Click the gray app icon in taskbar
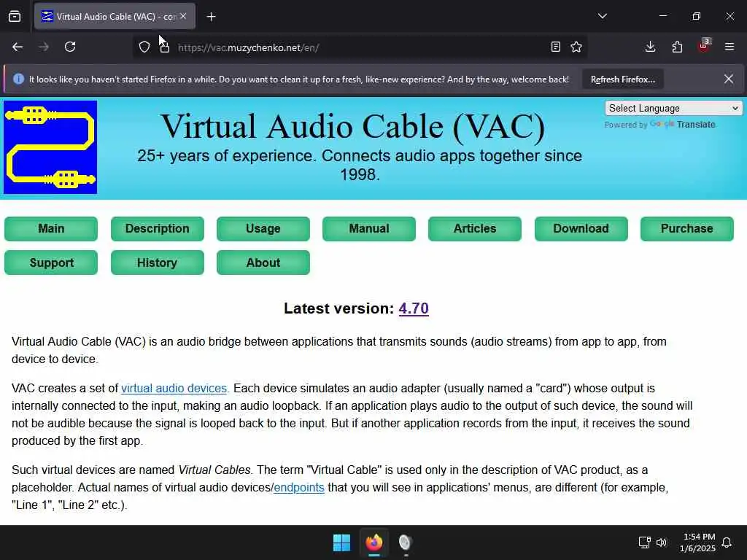The image size is (747, 560). click(405, 542)
